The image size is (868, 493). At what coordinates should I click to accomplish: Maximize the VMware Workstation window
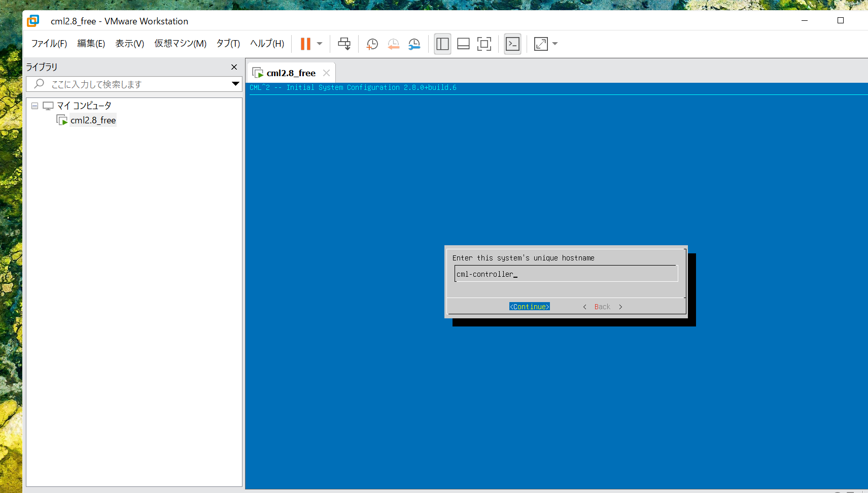pyautogui.click(x=841, y=21)
